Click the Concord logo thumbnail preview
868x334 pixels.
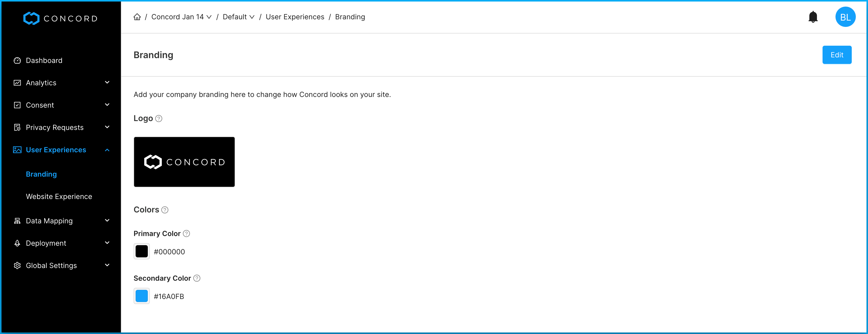184,162
